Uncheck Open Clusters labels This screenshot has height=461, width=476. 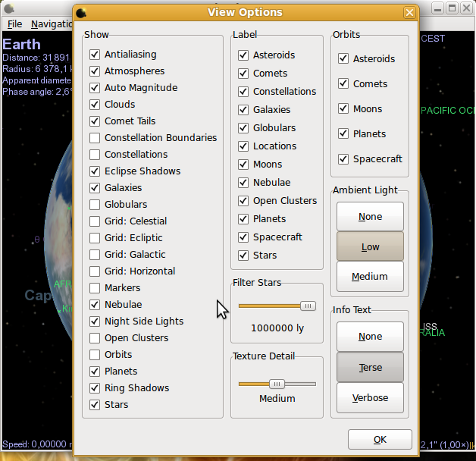coord(243,201)
